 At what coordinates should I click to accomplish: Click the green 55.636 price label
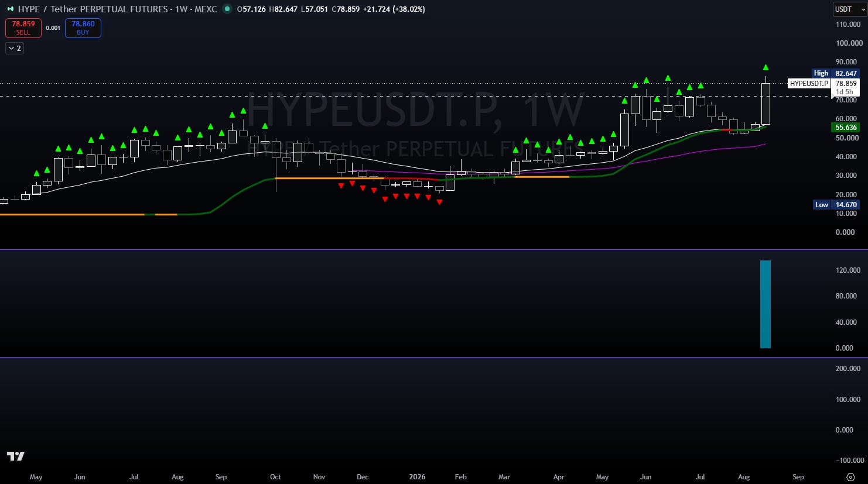846,128
